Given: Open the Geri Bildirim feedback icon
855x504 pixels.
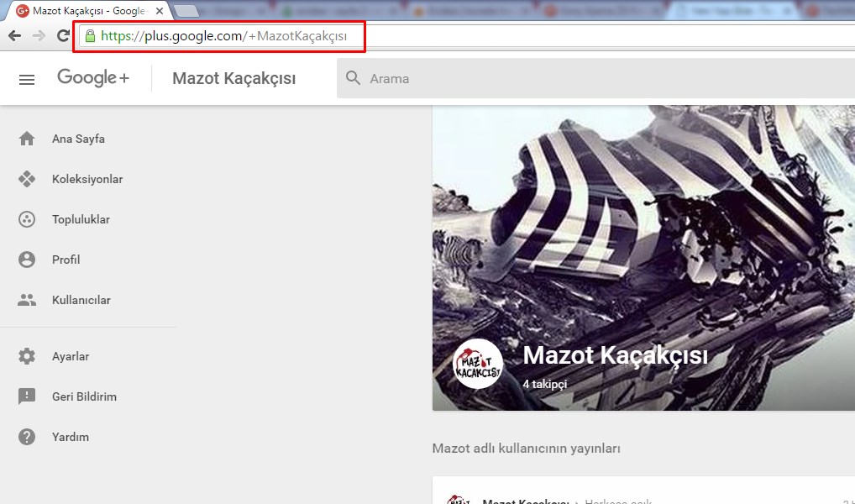Looking at the screenshot, I should 27,396.
